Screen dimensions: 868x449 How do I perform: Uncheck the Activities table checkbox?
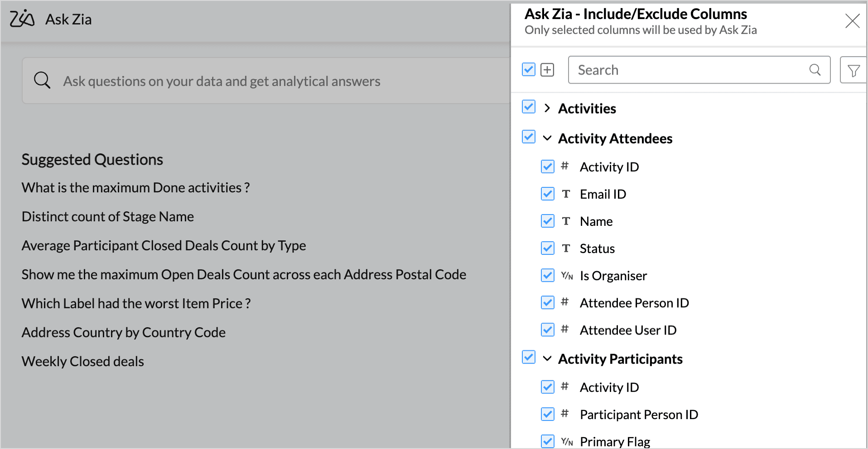coord(529,107)
